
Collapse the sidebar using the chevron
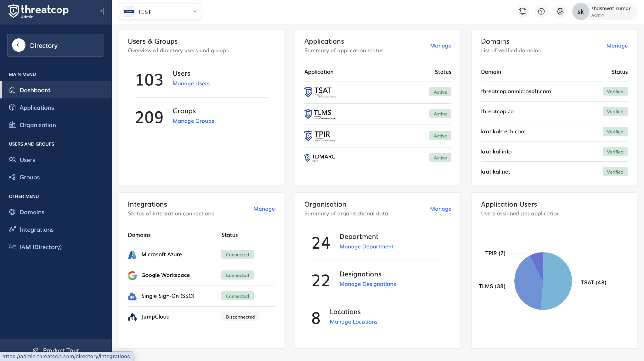click(x=102, y=12)
